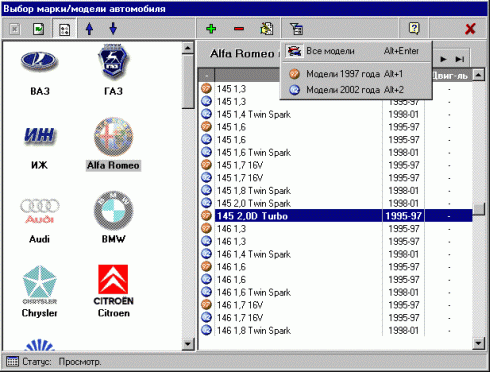Screen dimensions: 490x372
Task: Select the highlighted '145 2,0D Turbo' row
Action: (336, 216)
